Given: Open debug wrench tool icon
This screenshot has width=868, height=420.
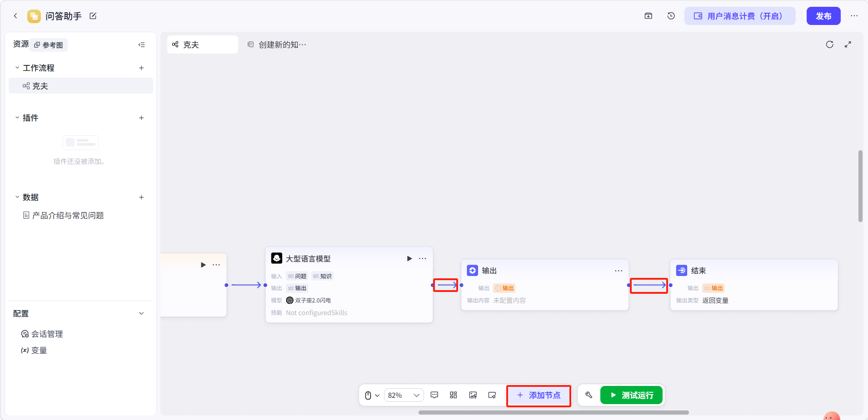Looking at the screenshot, I should [589, 395].
